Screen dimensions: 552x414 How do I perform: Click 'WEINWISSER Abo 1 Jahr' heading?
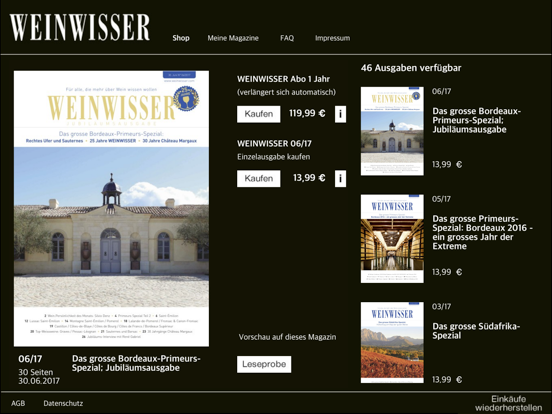pyautogui.click(x=283, y=79)
